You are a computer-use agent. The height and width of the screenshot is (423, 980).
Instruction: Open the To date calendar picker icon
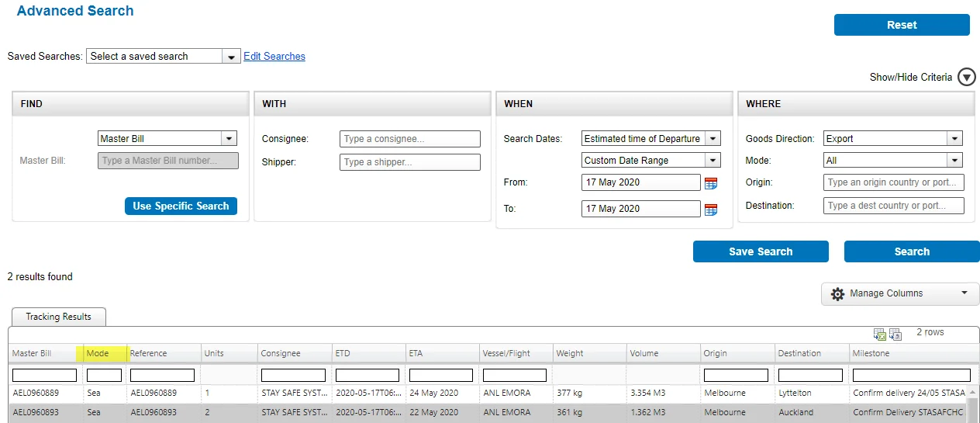(711, 210)
